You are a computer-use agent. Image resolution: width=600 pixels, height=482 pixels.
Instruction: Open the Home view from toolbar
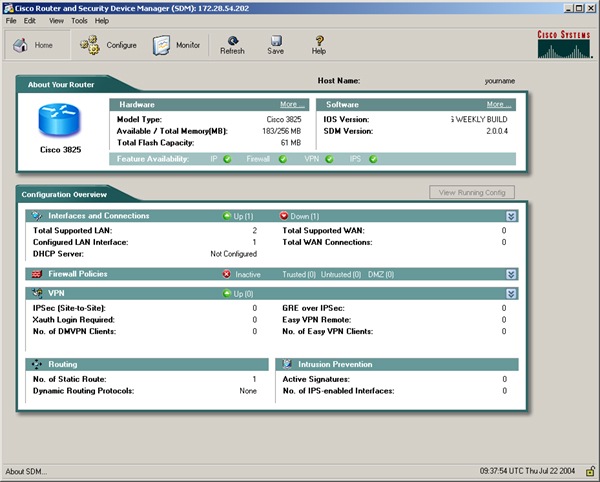[x=37, y=45]
